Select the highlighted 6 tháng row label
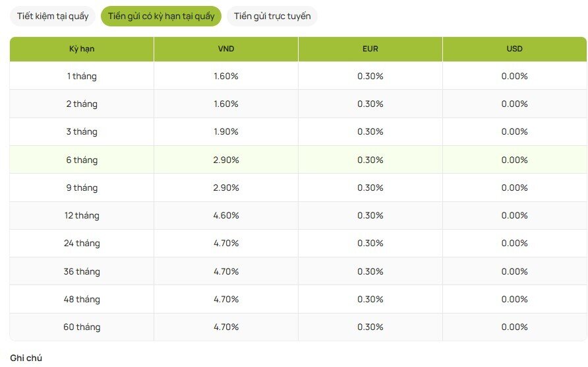588x367 pixels. [82, 160]
